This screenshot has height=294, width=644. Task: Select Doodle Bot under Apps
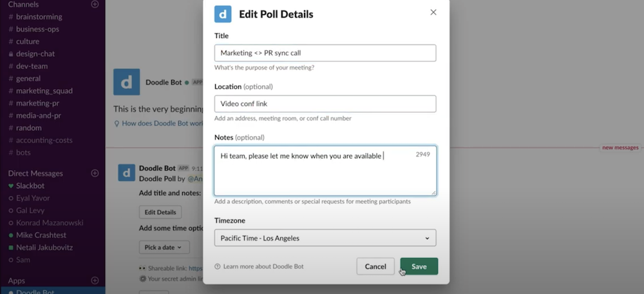coord(53,291)
